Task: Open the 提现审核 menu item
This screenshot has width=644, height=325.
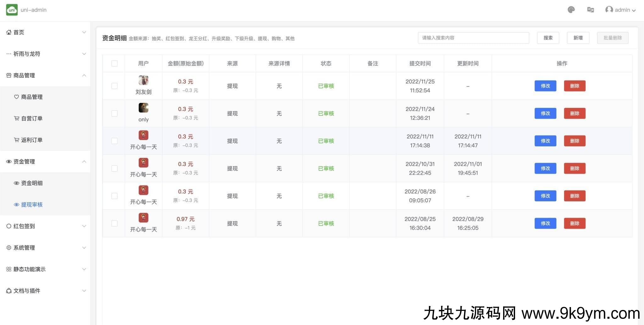Action: (31, 205)
